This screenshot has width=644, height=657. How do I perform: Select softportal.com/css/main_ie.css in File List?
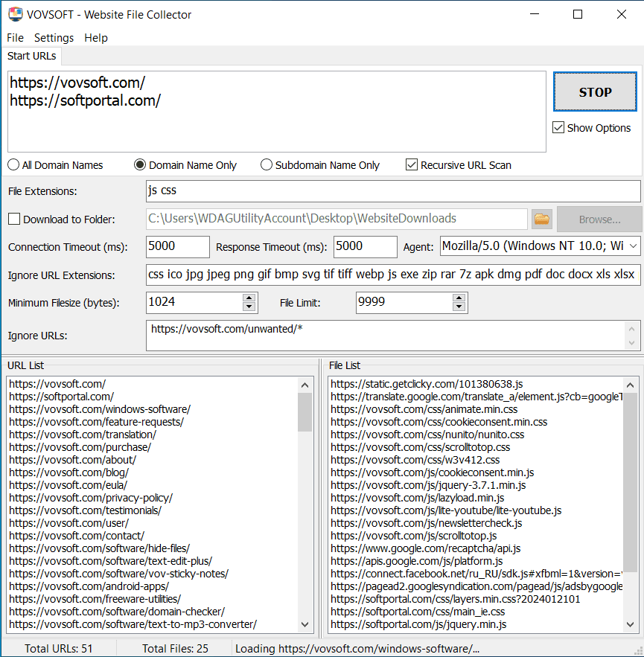tap(418, 612)
